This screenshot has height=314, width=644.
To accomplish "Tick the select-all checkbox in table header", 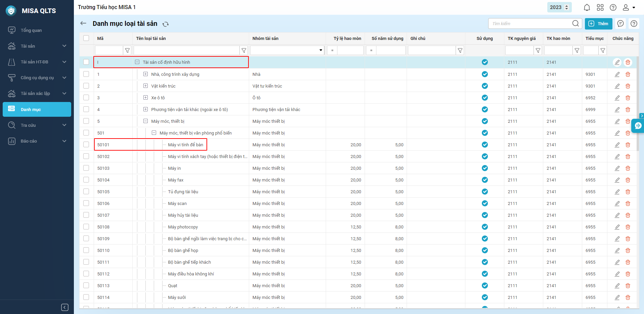I will (x=86, y=38).
